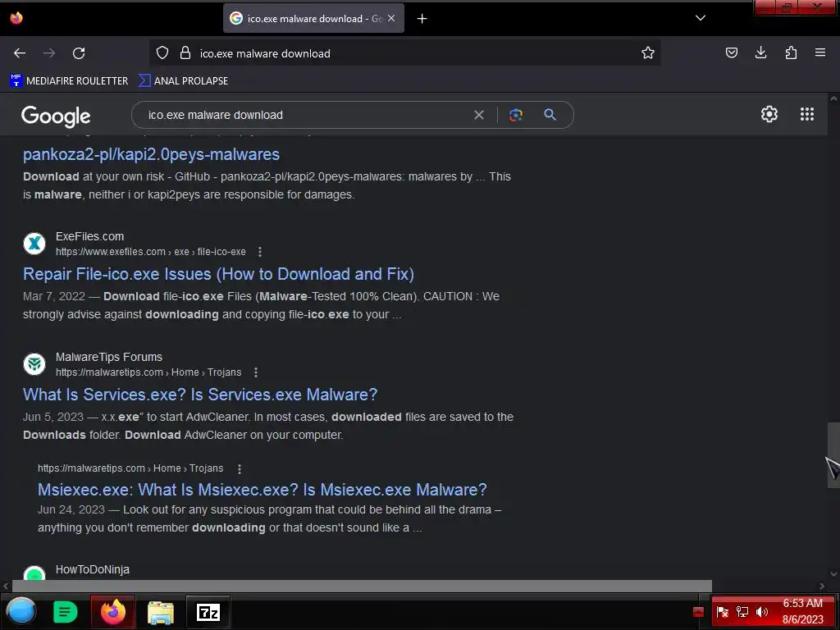Click the vertical scrollbar thumb
This screenshot has height=630, width=840.
coord(833,454)
